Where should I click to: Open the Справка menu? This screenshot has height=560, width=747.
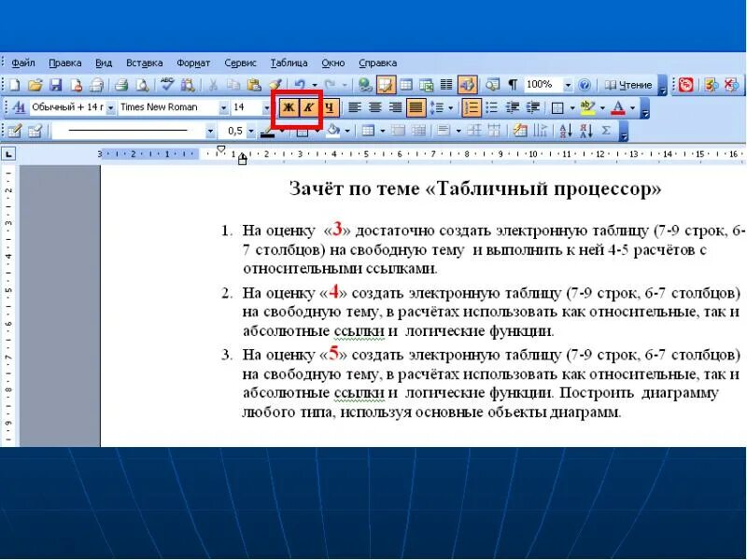[x=377, y=63]
